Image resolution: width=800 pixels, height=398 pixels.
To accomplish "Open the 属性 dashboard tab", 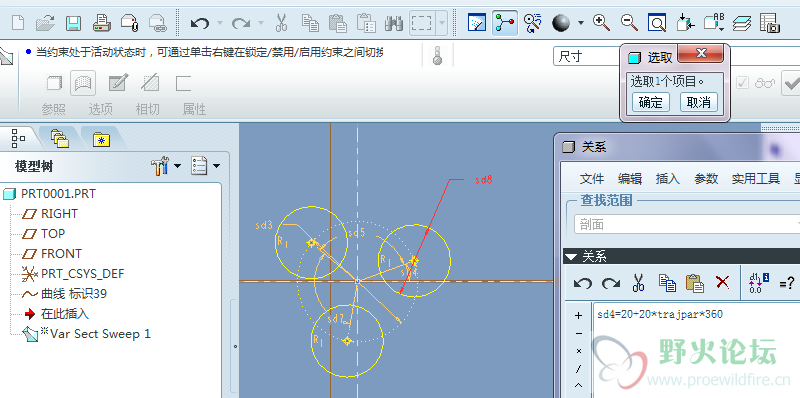I will point(194,109).
